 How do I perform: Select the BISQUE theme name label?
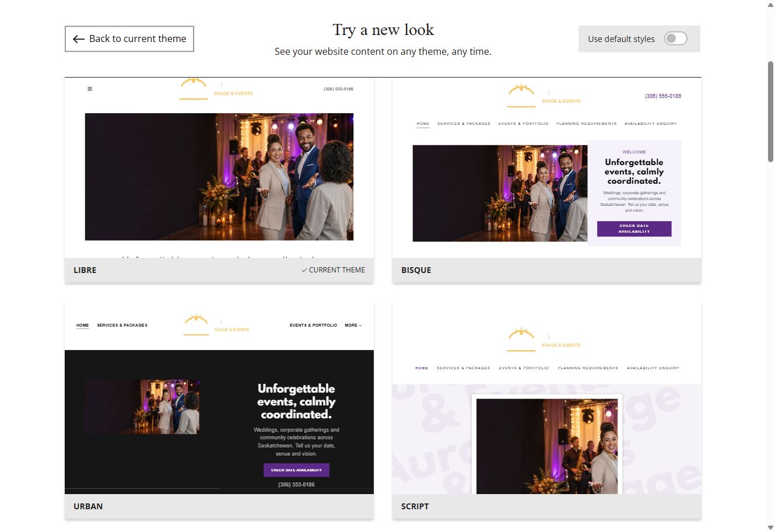pos(416,270)
